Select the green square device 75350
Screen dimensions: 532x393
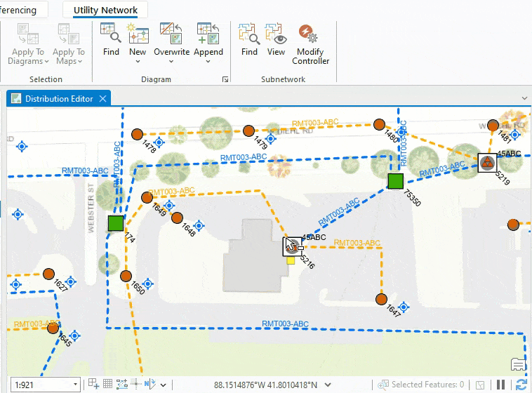[396, 181]
